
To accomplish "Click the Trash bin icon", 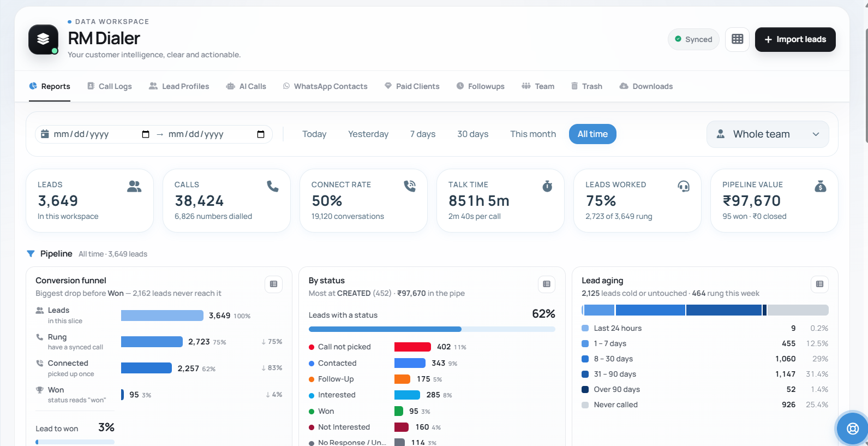I will click(574, 86).
